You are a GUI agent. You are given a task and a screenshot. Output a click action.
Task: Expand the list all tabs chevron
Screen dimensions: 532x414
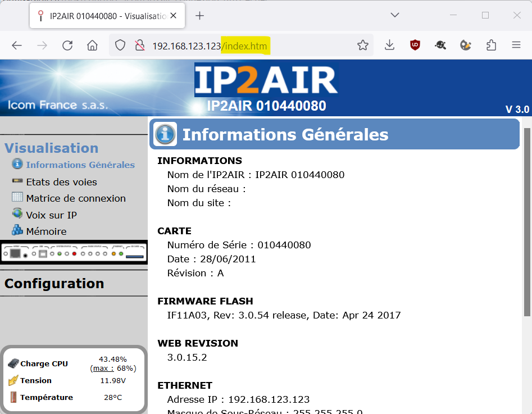tap(395, 15)
